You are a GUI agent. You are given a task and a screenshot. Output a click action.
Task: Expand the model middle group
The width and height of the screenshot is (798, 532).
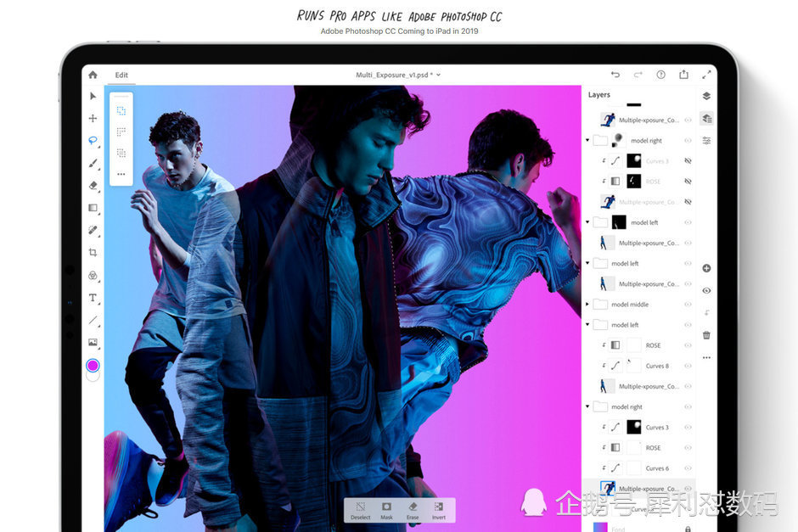coord(587,304)
